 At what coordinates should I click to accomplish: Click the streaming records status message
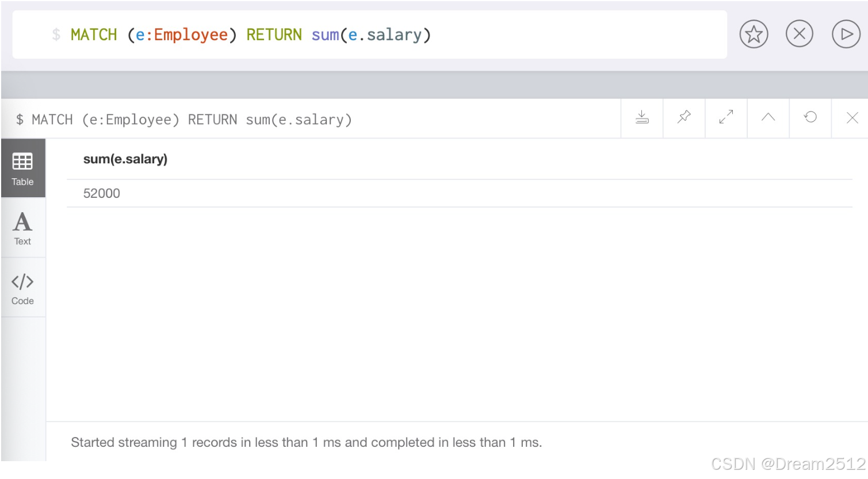(306, 442)
